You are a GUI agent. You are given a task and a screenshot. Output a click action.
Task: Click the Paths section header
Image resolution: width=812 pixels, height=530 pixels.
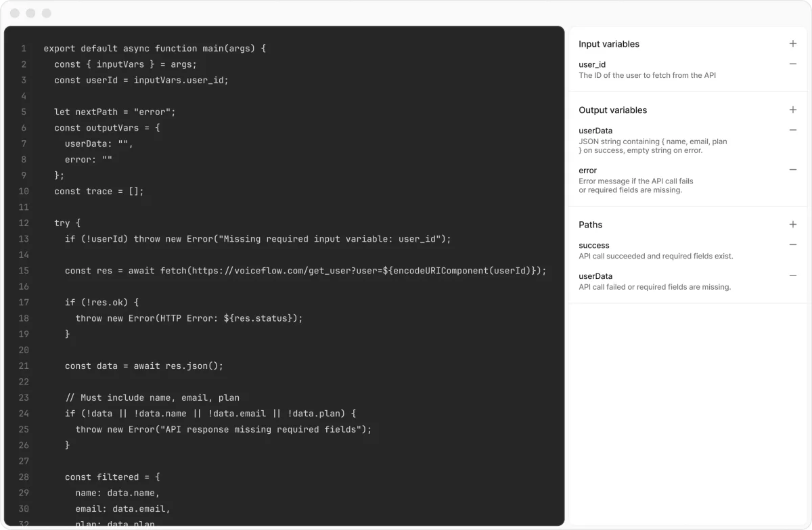coord(591,224)
